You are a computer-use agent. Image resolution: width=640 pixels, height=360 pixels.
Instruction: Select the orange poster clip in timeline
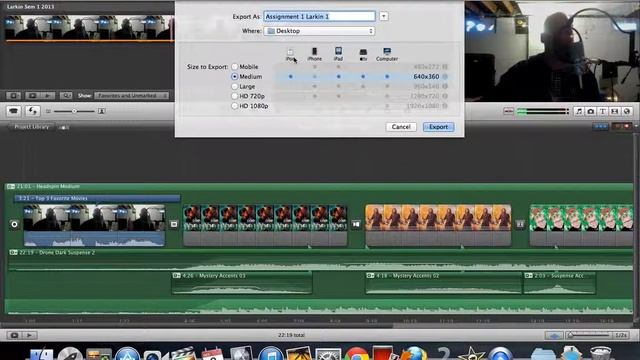point(438,225)
